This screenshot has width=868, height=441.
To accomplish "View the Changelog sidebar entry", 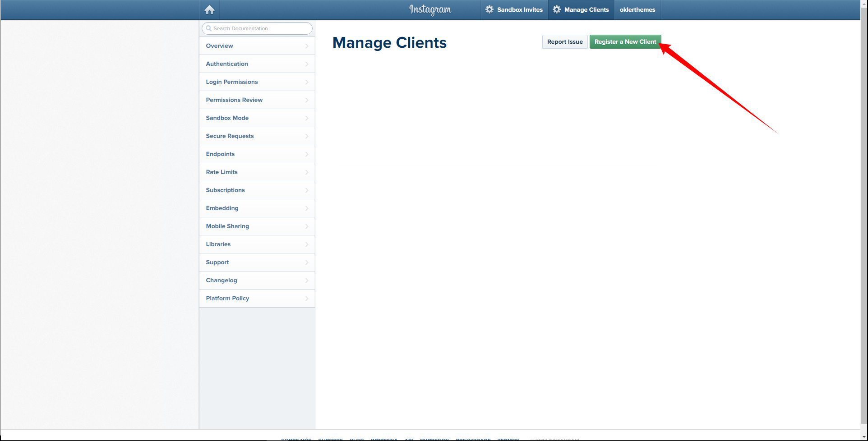I will point(222,280).
